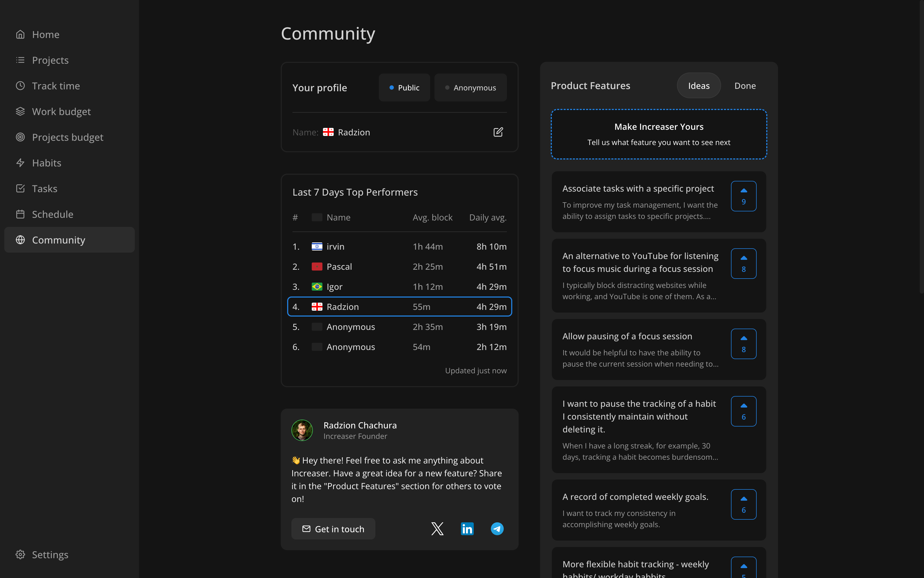Click the Projects budget target icon
The height and width of the screenshot is (578, 924).
click(x=20, y=137)
